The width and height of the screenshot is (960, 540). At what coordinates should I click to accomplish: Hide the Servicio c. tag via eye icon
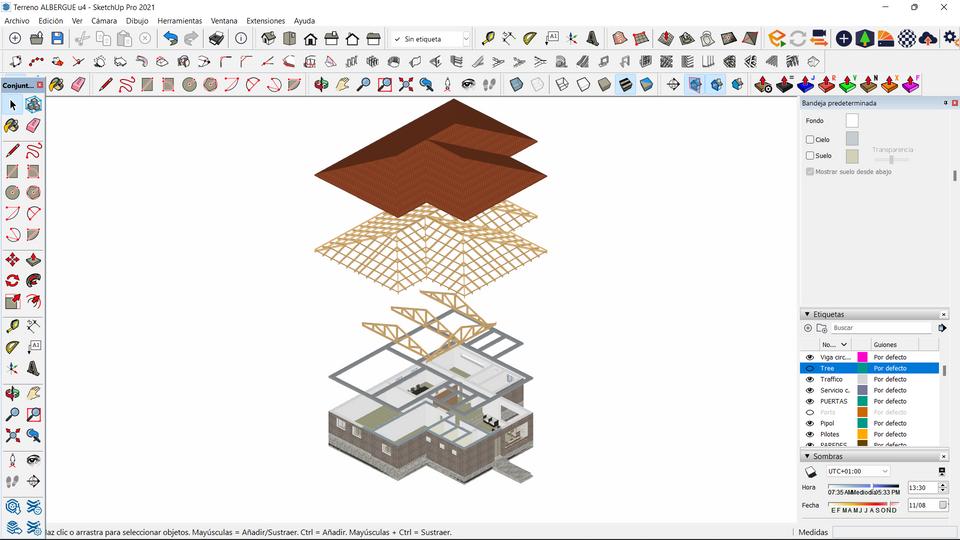click(809, 390)
